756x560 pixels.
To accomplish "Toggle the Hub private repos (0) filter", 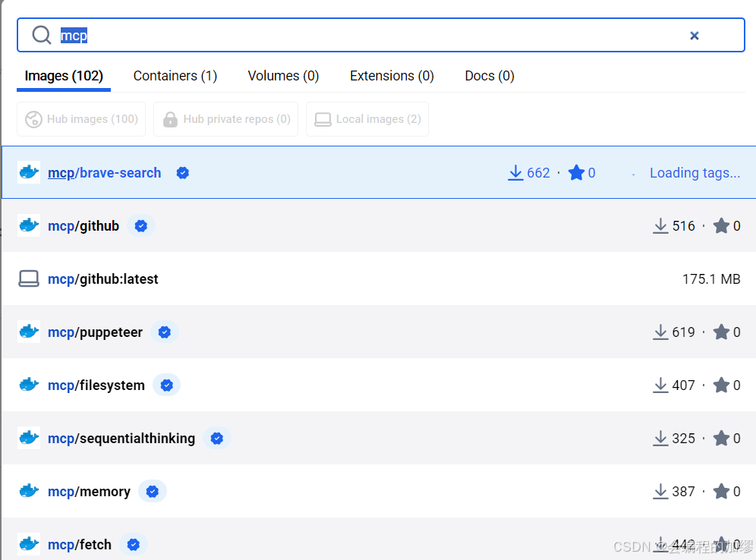I will point(225,119).
